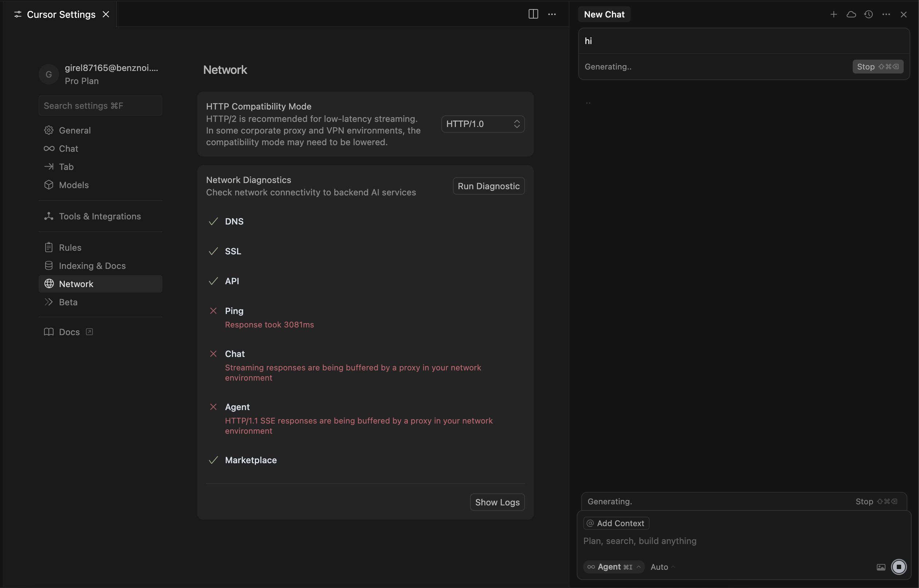The height and width of the screenshot is (588, 919).
Task: Click the Agent HTTP/1.1 SSE error message
Action: coord(359,426)
